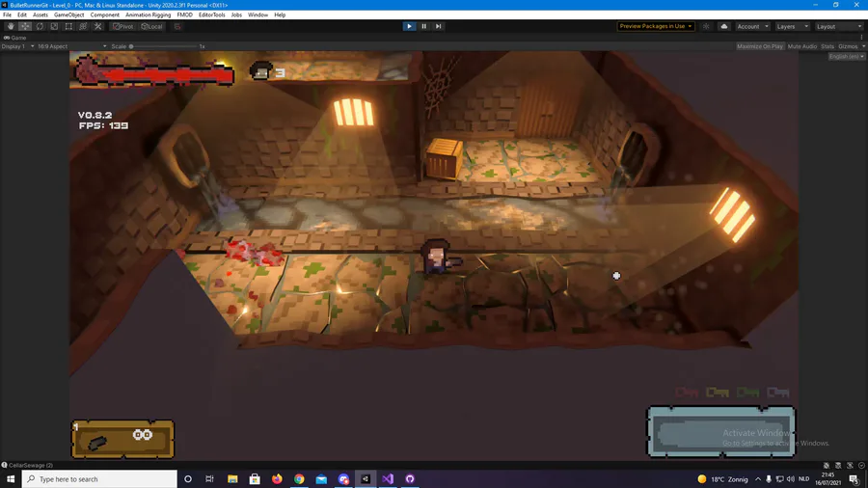Open the Display 1 dropdown
Screen dimensions: 868x488
pos(17,46)
